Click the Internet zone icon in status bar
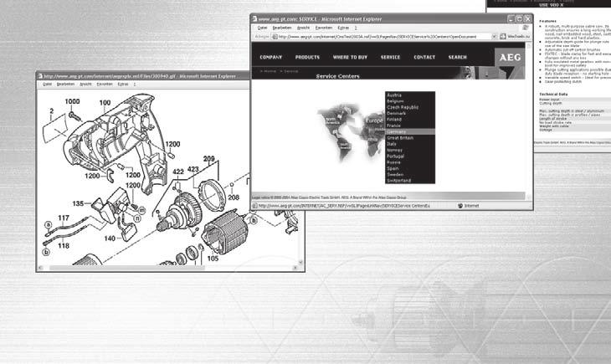This screenshot has width=611, height=364. point(460,206)
